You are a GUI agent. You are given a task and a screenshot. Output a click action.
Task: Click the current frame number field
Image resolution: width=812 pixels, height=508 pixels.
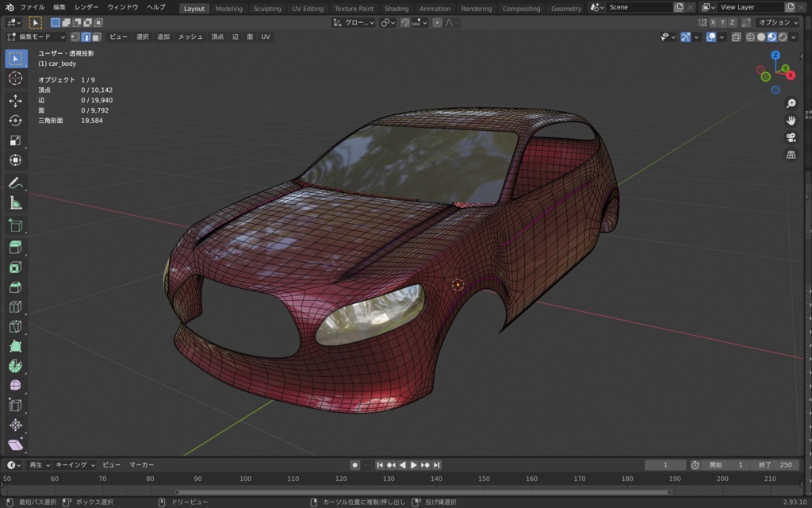tap(665, 464)
